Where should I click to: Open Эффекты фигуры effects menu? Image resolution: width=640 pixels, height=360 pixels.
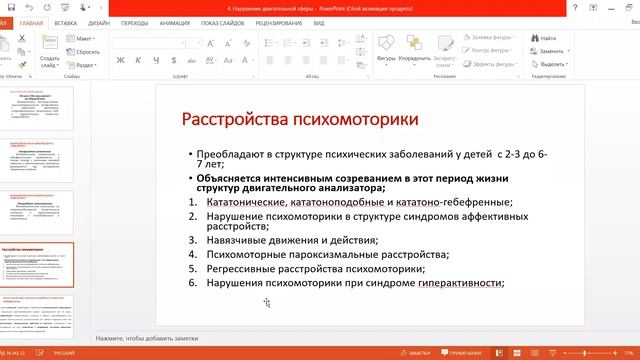(x=491, y=64)
